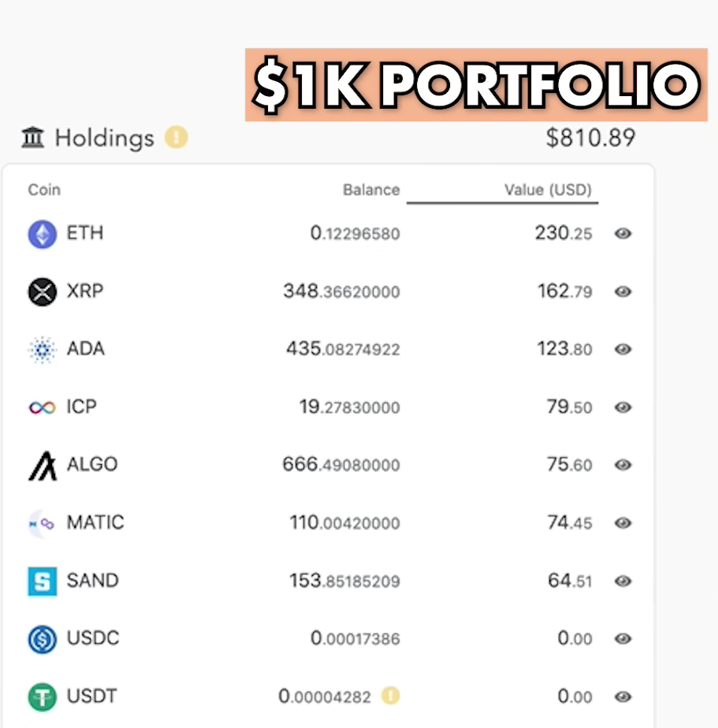Image resolution: width=718 pixels, height=728 pixels.
Task: Click the USDC coin icon
Action: (x=43, y=639)
